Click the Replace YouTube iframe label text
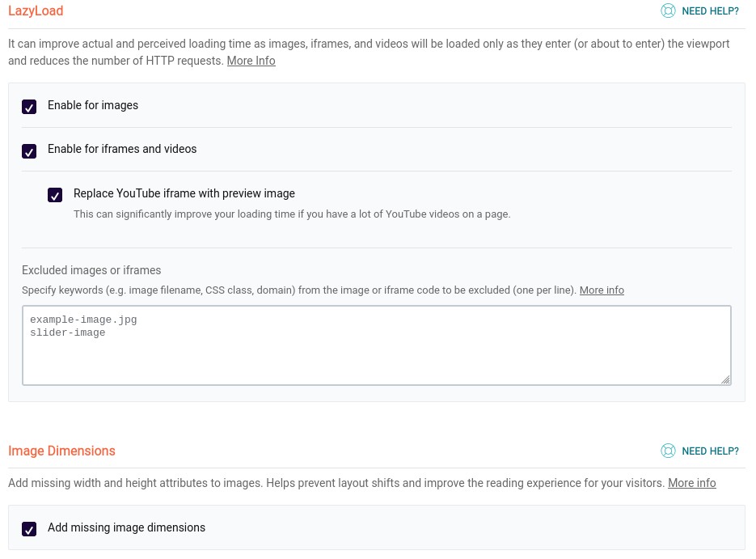The image size is (756, 559). click(x=184, y=193)
